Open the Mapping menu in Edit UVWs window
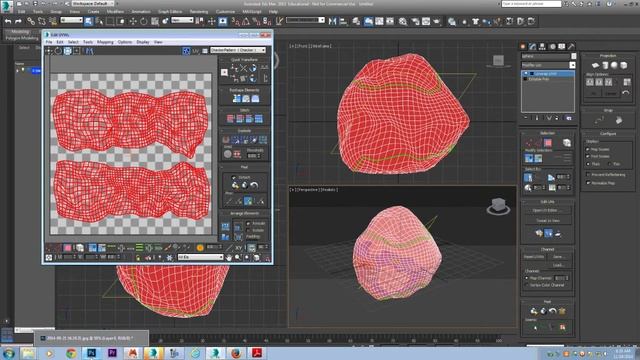 [105, 42]
